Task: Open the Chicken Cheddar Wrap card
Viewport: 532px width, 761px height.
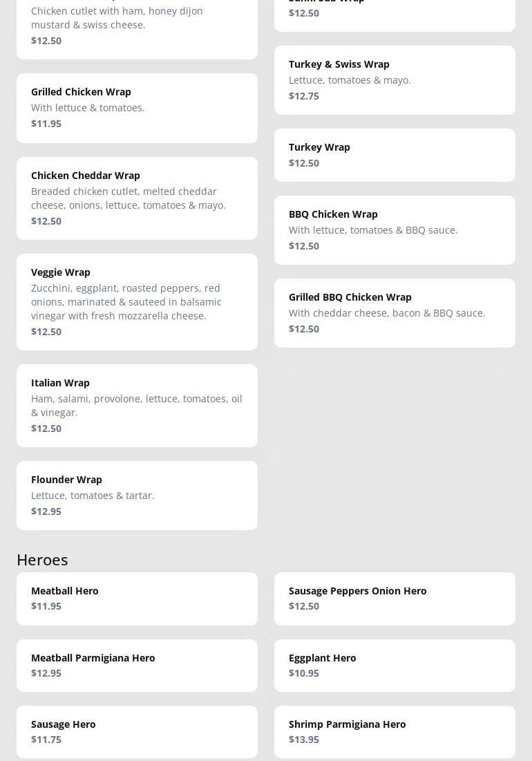Action: tap(137, 198)
